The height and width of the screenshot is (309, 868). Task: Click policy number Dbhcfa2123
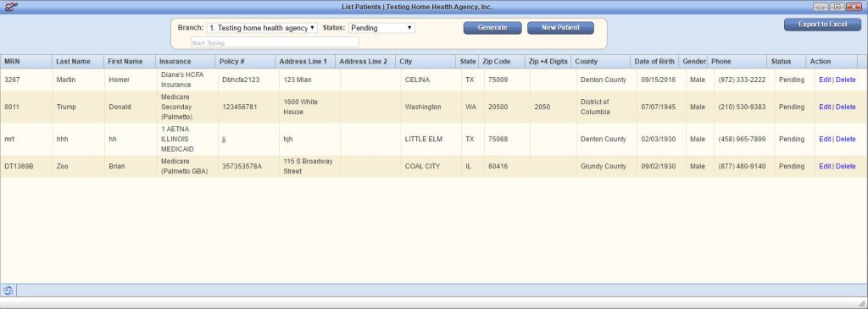click(x=241, y=80)
